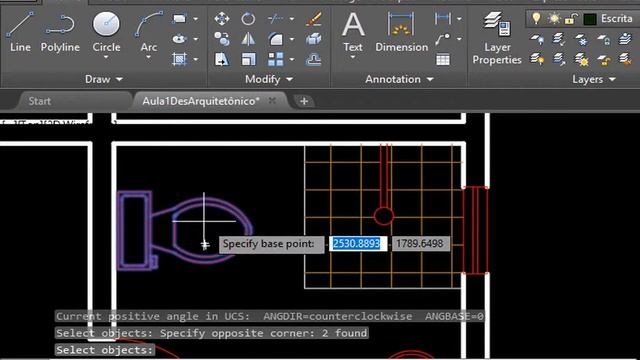Open a new drawing tab with plus button

pyautogui.click(x=304, y=101)
